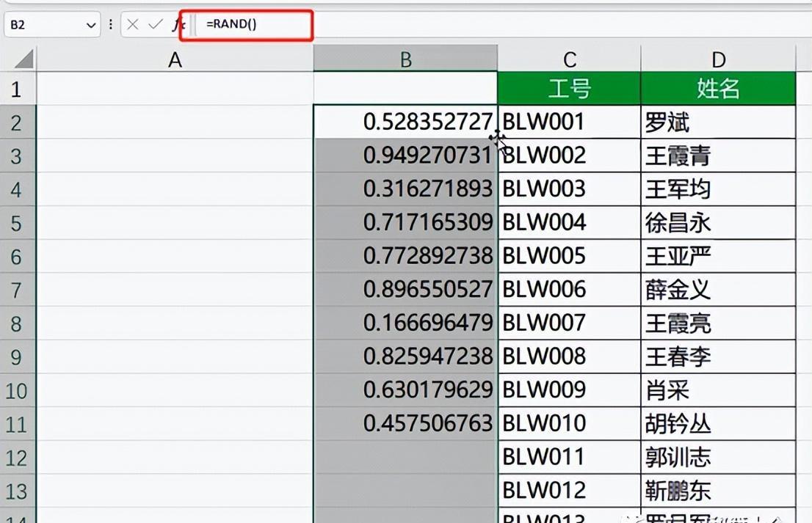The image size is (812, 523).
Task: Select cell with value 0.949270731
Action: pyautogui.click(x=405, y=156)
